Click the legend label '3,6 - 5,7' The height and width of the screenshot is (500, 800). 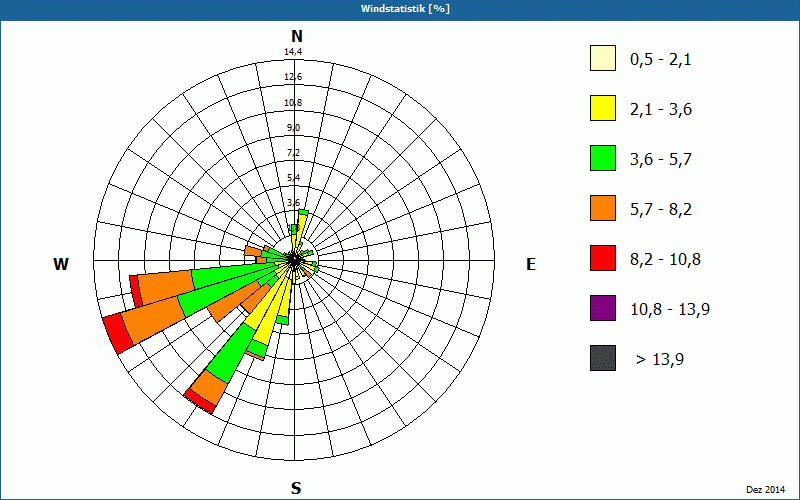pos(661,160)
